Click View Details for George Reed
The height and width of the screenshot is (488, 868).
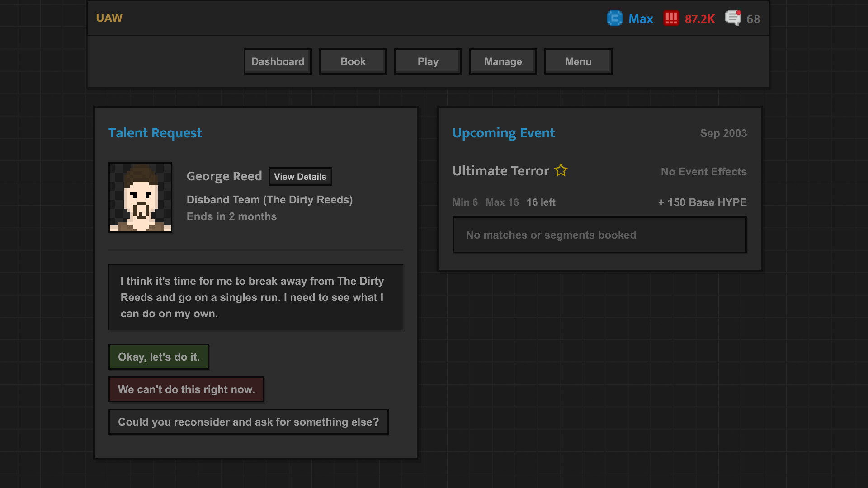coord(300,177)
